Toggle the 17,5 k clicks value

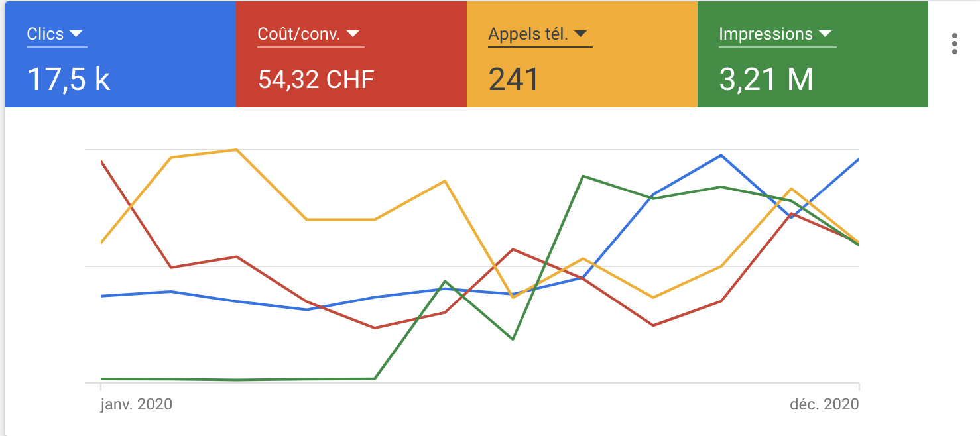(x=68, y=80)
